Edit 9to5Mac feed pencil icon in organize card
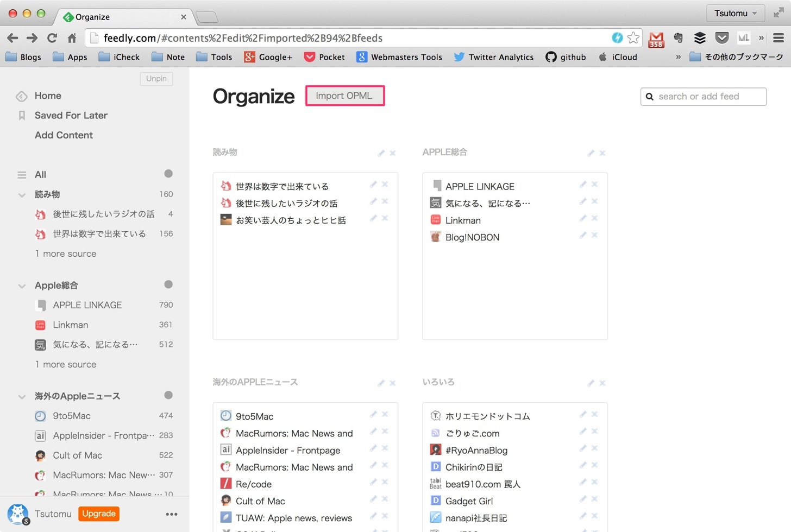The width and height of the screenshot is (791, 532). click(373, 414)
